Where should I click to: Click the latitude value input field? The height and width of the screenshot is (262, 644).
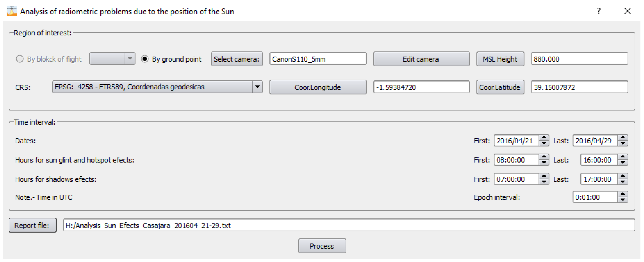[x=579, y=87]
